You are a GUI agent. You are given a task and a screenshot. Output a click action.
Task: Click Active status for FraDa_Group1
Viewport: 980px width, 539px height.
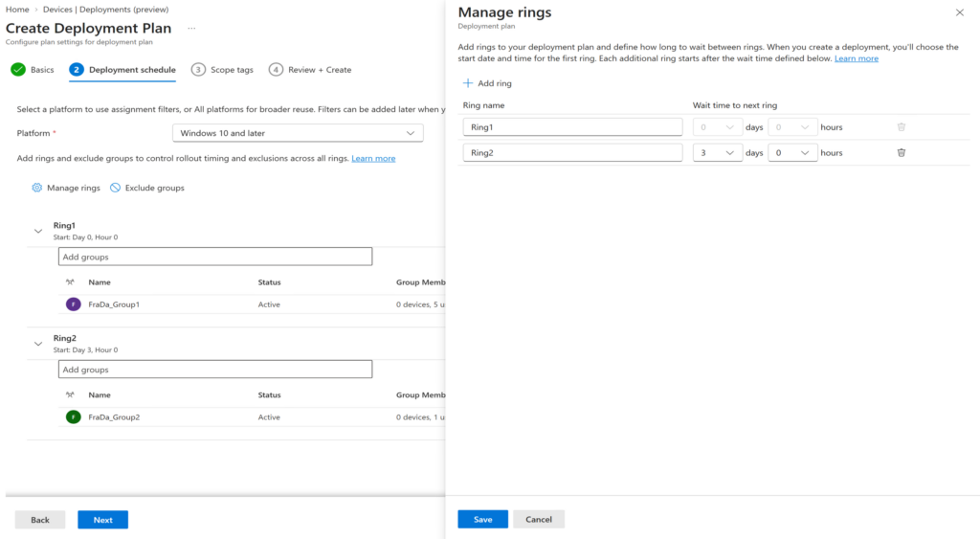point(269,304)
